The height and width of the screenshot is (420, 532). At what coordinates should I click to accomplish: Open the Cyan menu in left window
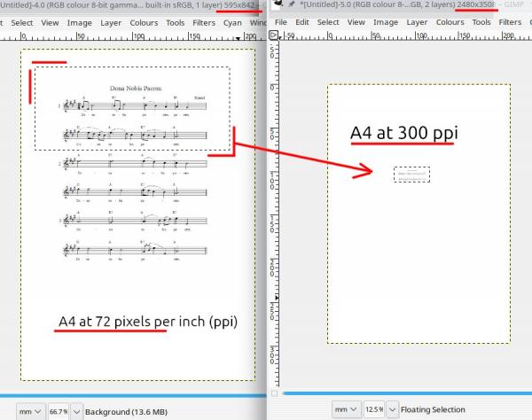(232, 23)
